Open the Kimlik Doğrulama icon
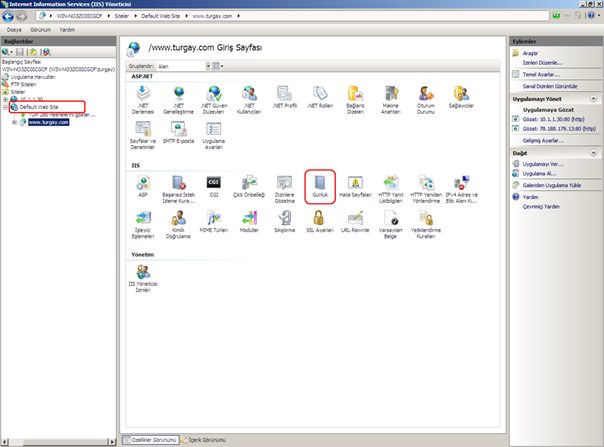Image resolution: width=604 pixels, height=447 pixels. click(178, 224)
